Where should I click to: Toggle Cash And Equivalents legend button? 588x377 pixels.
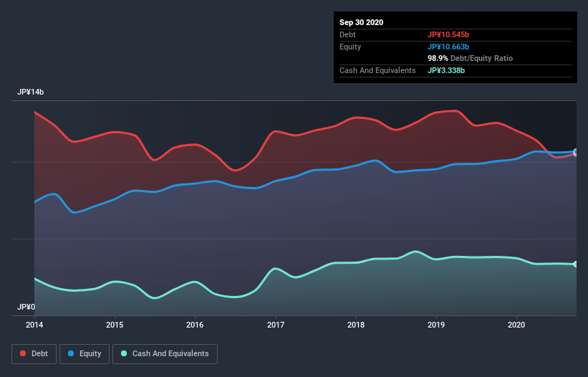pos(165,354)
